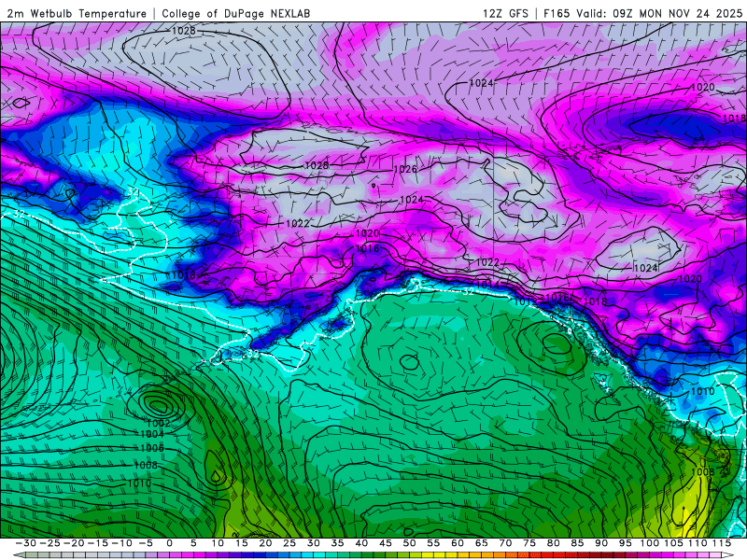Click the 1022 label above 1014
The width and height of the screenshot is (747, 560).
tap(487, 262)
